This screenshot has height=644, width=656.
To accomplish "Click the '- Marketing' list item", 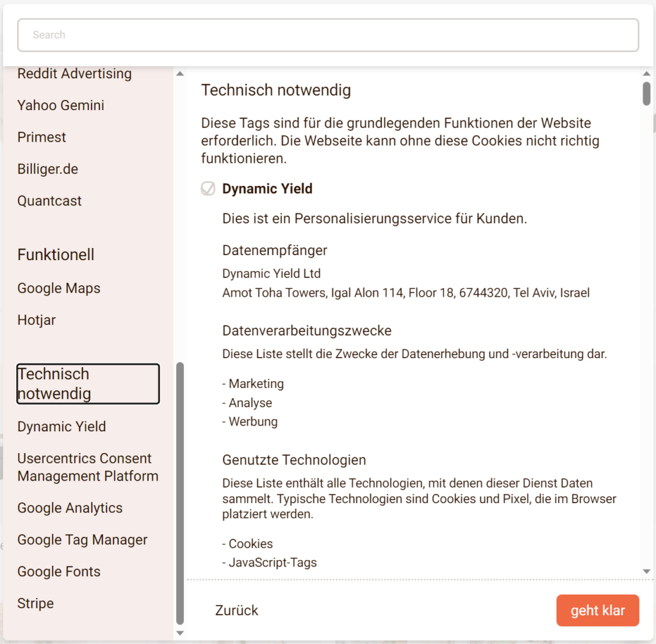I will (x=252, y=384).
